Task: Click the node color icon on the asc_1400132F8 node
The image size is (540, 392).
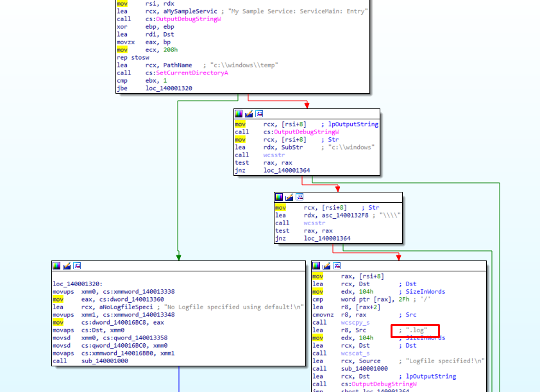Action: click(x=280, y=197)
